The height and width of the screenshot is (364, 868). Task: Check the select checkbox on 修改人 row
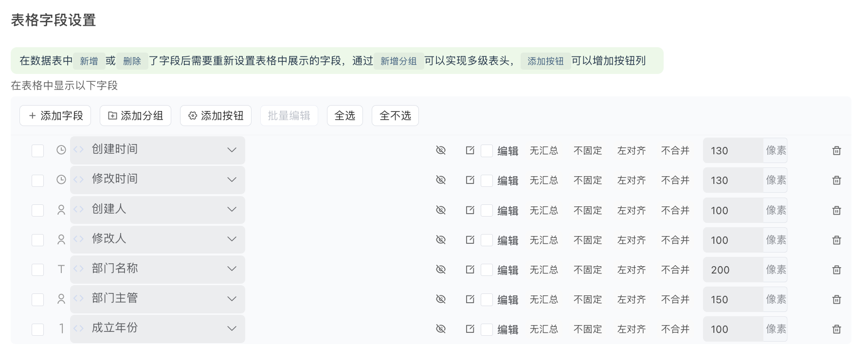pyautogui.click(x=37, y=240)
